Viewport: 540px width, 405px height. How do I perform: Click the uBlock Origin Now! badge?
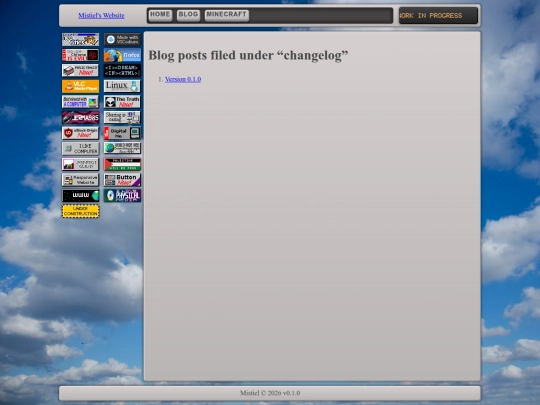click(81, 133)
